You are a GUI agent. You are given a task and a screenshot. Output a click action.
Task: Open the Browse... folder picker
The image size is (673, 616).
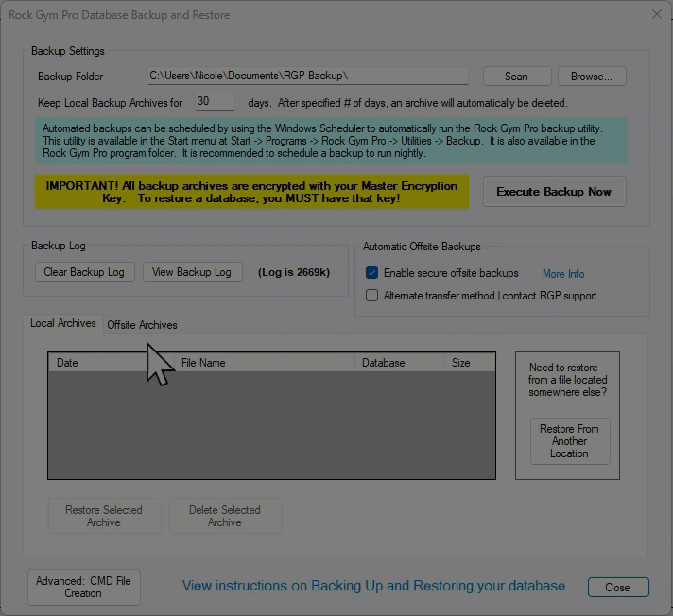click(x=592, y=77)
